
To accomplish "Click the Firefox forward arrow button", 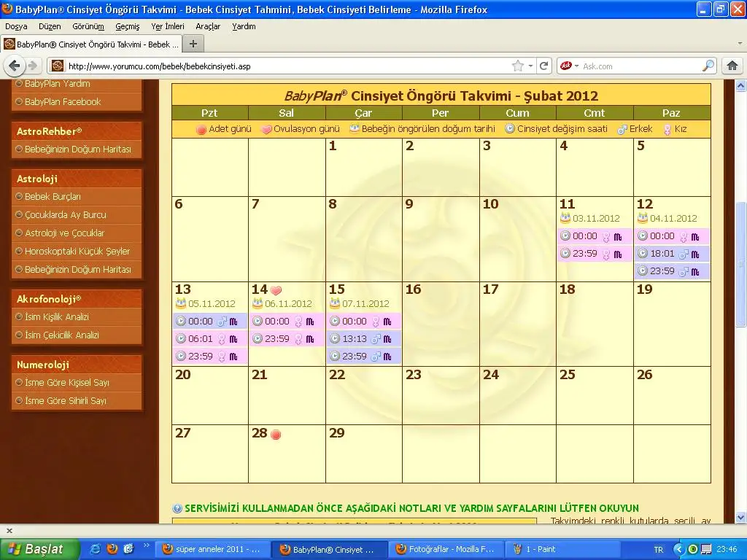I will point(32,66).
